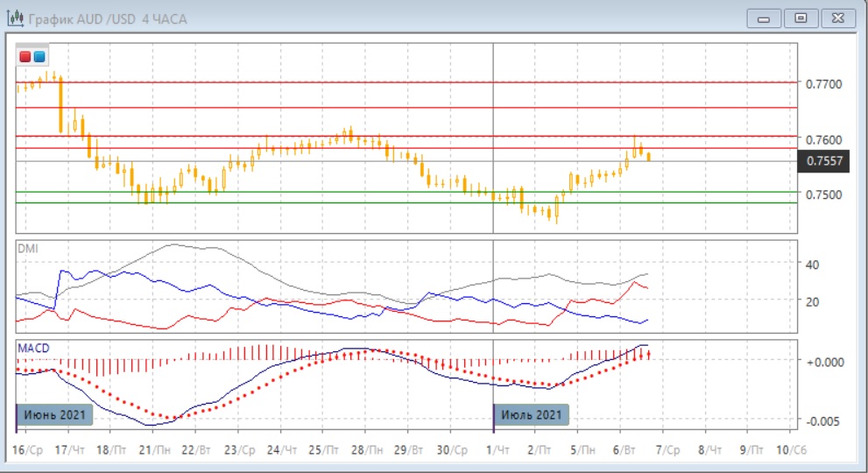Click the current price tag 0.7557
The image size is (868, 473).
pyautogui.click(x=823, y=160)
